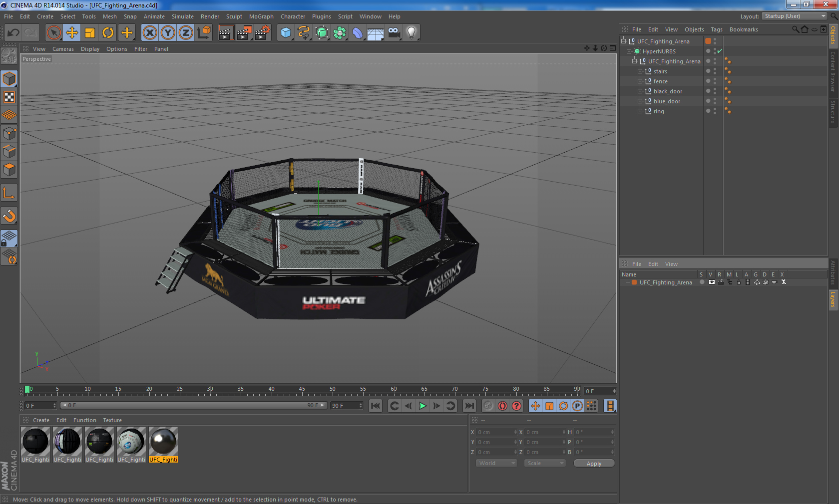Select the chrome UFC_Fighti material
The width and height of the screenshot is (839, 504).
(163, 445)
